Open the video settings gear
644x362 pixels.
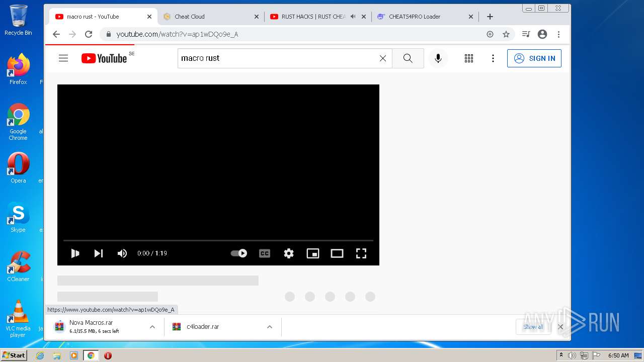pos(289,253)
